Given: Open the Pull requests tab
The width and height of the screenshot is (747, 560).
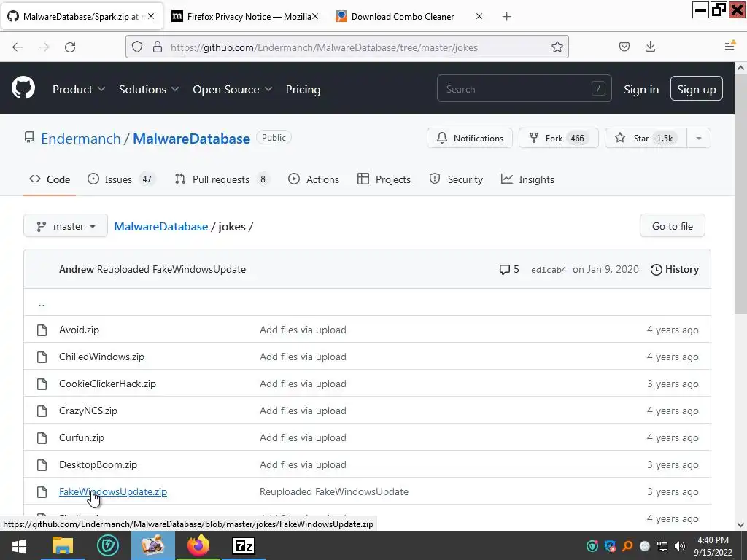Looking at the screenshot, I should pyautogui.click(x=222, y=179).
